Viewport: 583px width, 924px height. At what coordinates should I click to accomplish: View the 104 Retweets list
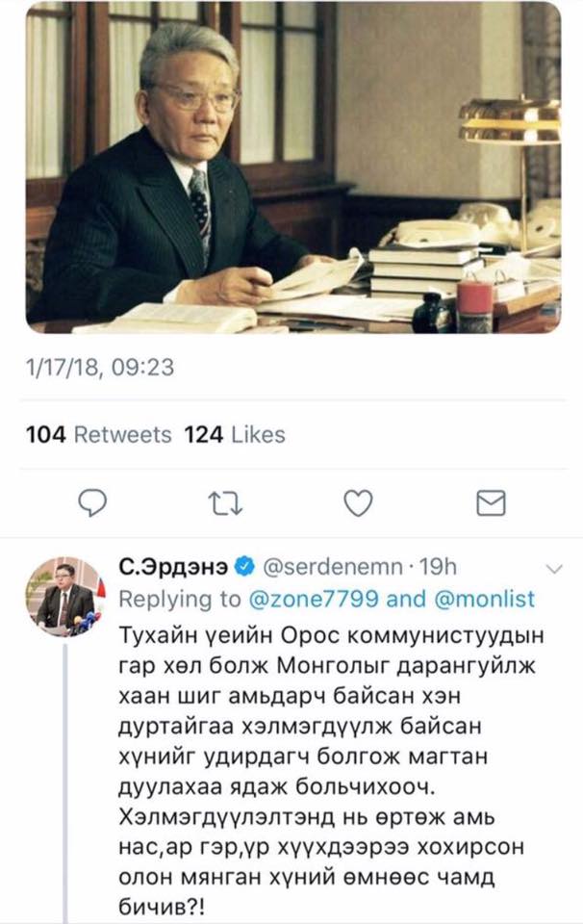99,435
